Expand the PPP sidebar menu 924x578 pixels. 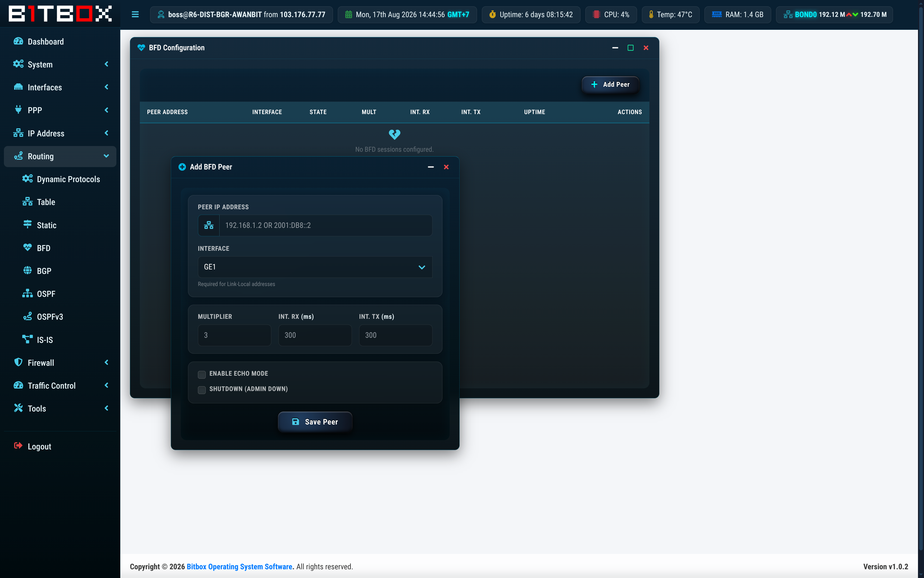pyautogui.click(x=60, y=110)
